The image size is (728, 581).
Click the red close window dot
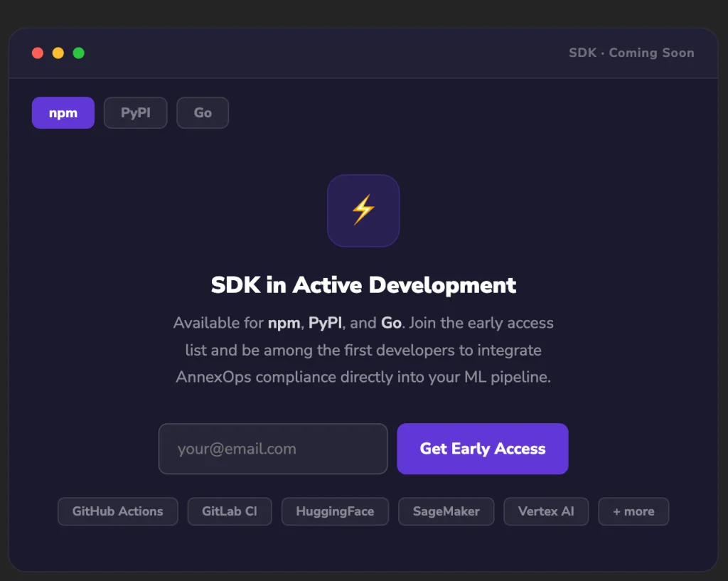pos(38,53)
